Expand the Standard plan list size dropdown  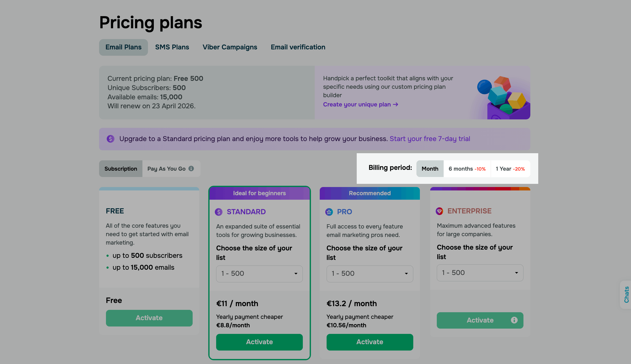click(x=259, y=274)
